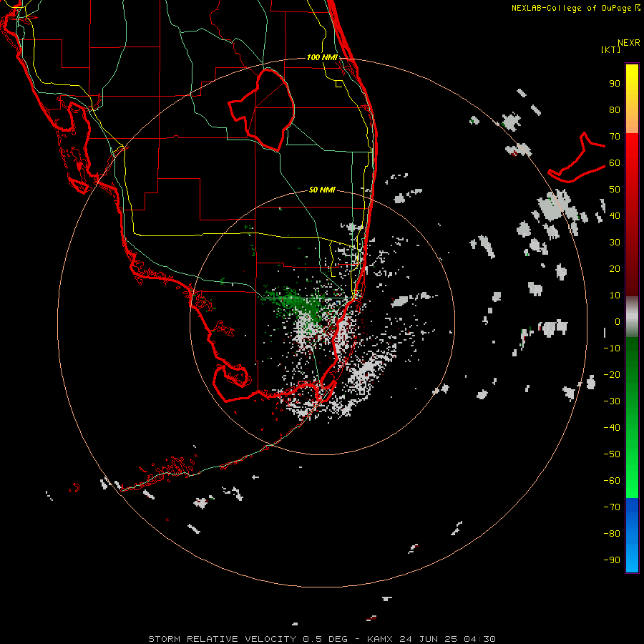Click the 100 NMI range ring label
Image resolution: width=644 pixels, height=644 pixels.
tap(322, 57)
